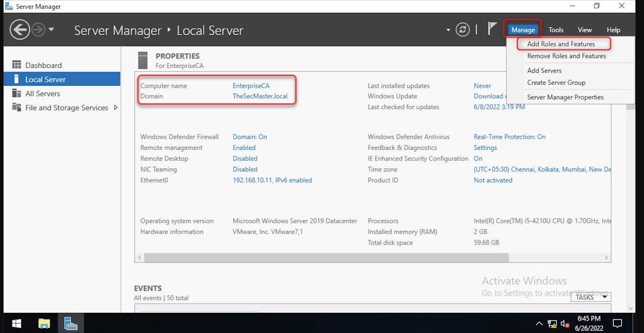Viewport: 644px width, 333px height.
Task: Select Local Server label in sidebar
Action: tap(46, 79)
